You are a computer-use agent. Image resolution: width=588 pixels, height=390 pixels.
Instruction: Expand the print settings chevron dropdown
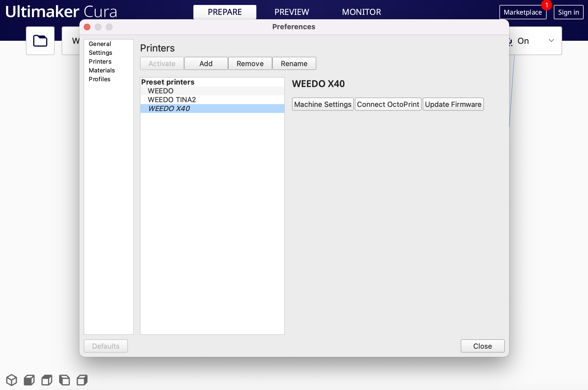(x=551, y=41)
